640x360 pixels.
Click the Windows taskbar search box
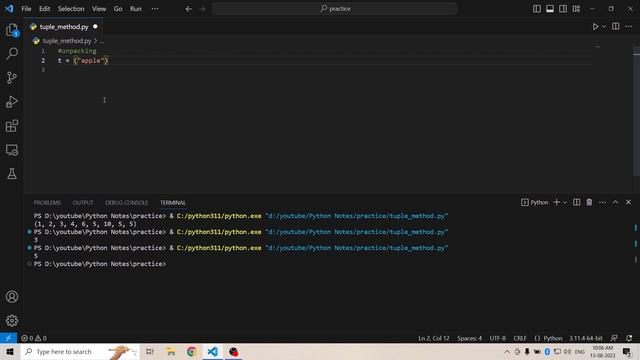pos(80,351)
